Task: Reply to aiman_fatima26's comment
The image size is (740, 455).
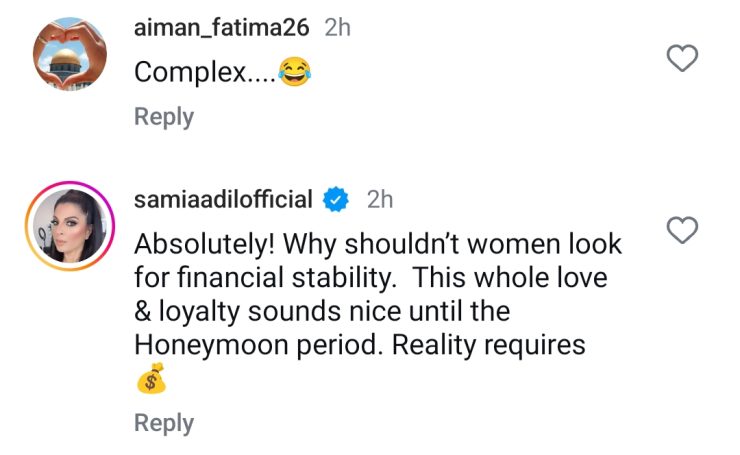Action: (164, 117)
